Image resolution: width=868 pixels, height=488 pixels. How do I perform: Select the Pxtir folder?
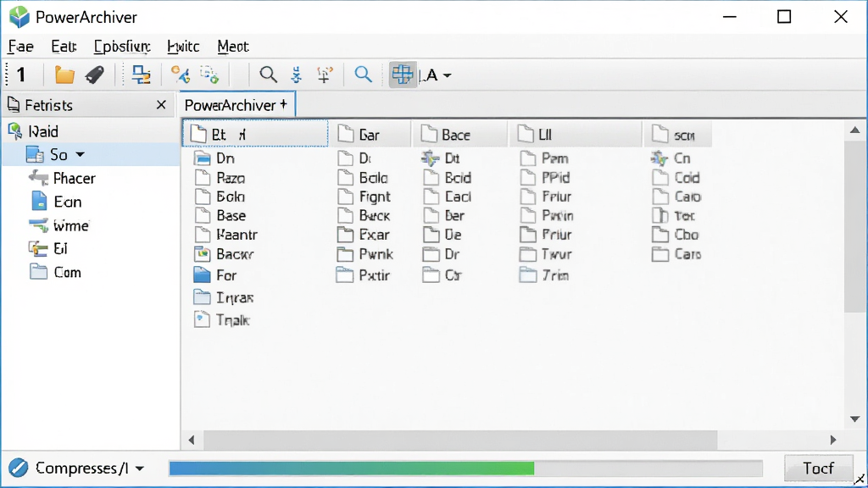point(363,275)
